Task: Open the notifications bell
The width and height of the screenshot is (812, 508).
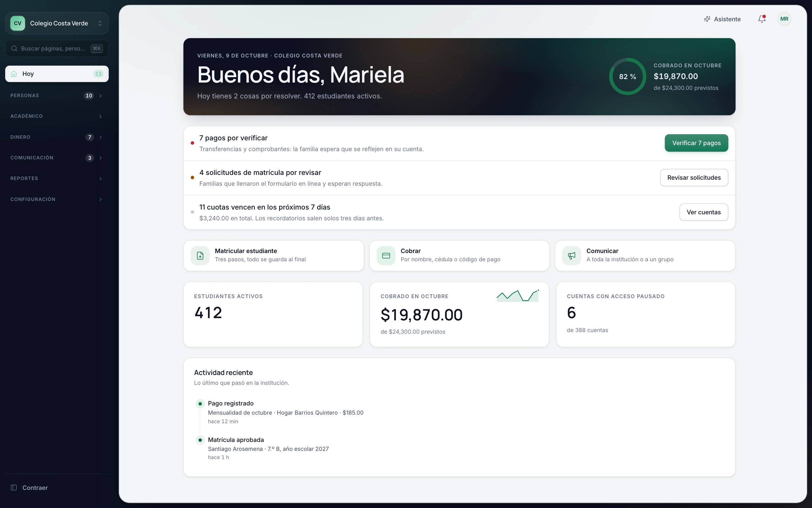Action: pos(762,19)
